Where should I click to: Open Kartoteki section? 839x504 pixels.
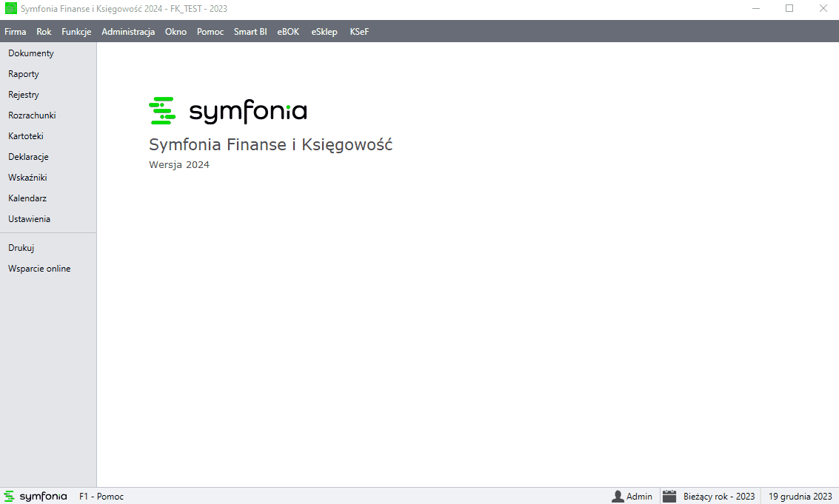26,136
